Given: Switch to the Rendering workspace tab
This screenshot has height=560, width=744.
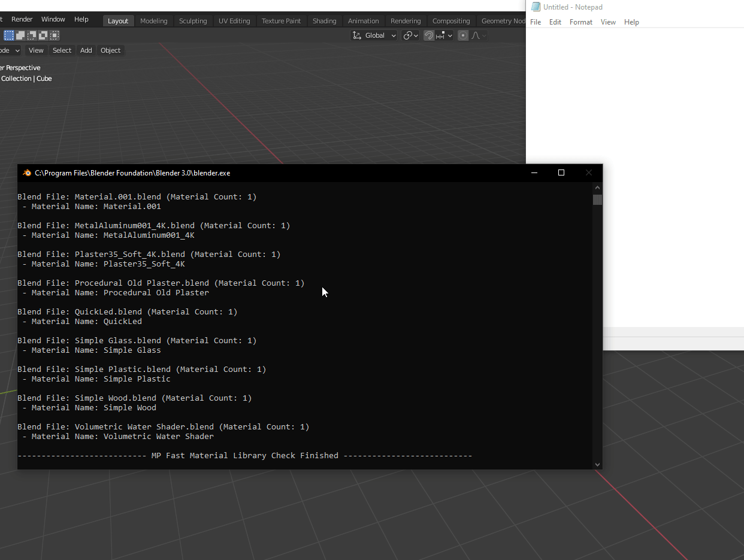Looking at the screenshot, I should 406,21.
